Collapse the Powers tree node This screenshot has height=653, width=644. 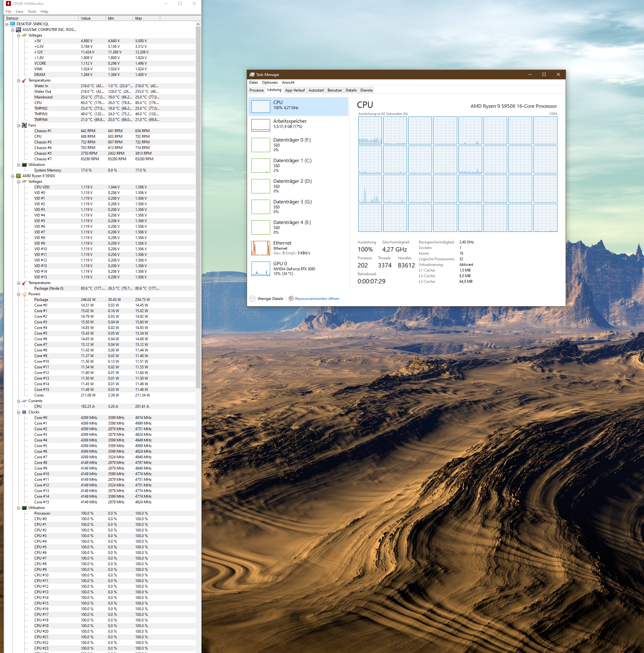(19, 294)
